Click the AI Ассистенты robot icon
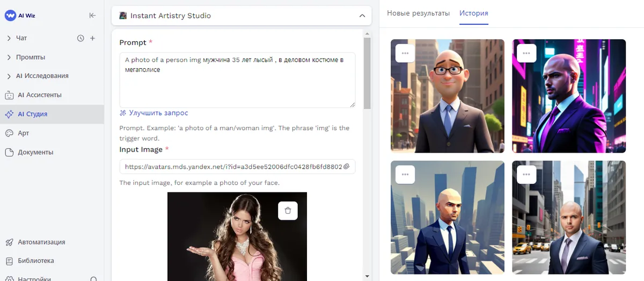The image size is (644, 281). point(9,95)
